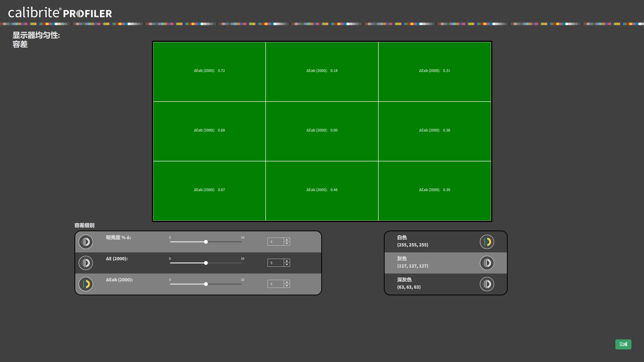Toggle the gray (127, 127, 127) icon
The height and width of the screenshot is (362, 644).
(x=487, y=263)
